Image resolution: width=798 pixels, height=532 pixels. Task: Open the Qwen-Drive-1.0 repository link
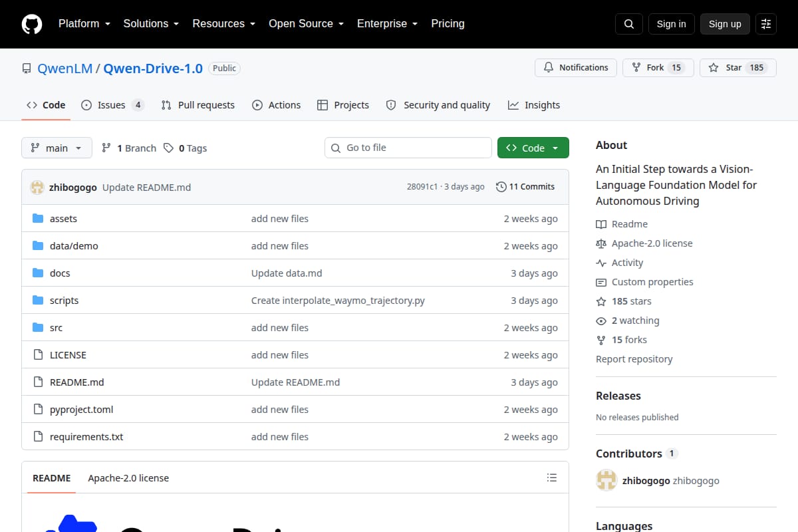pos(153,68)
